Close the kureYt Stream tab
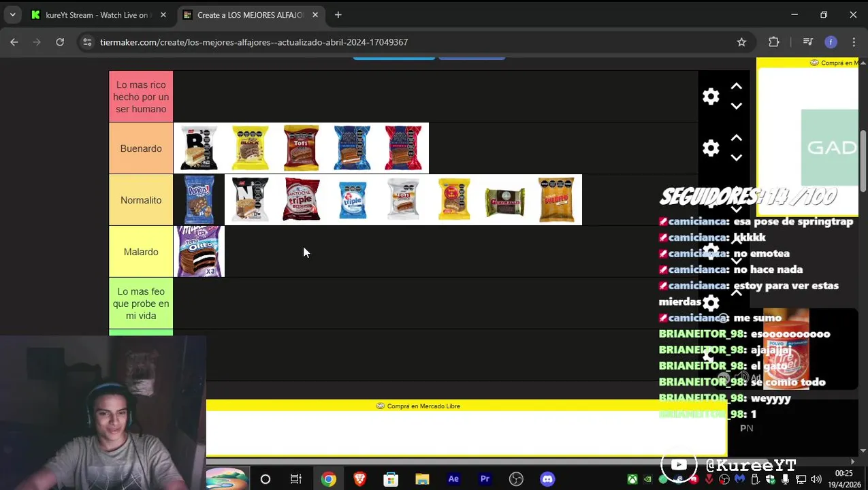Viewport: 868px width, 490px height. click(x=163, y=15)
